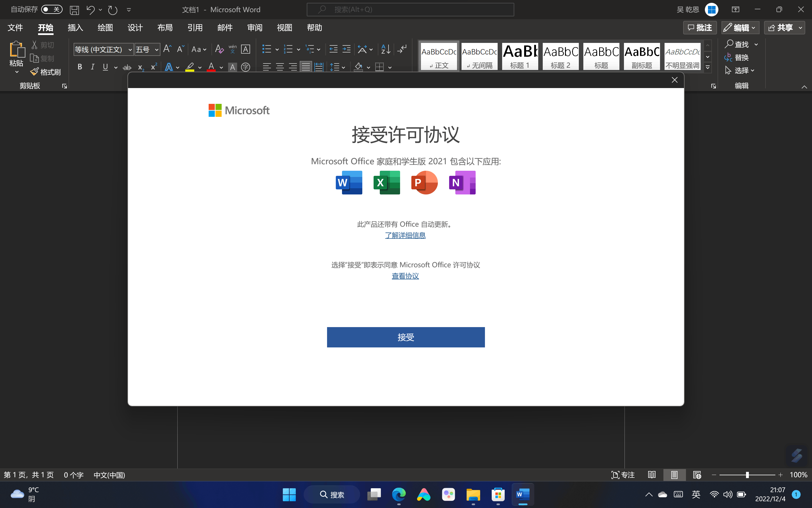812x508 pixels.
Task: Expand bullet list dropdown arrow
Action: click(x=277, y=49)
